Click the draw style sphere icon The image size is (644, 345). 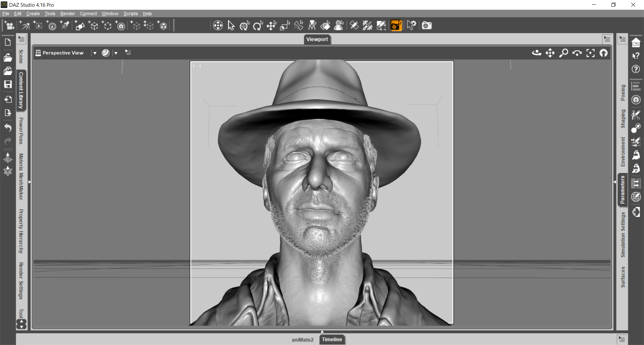point(106,53)
